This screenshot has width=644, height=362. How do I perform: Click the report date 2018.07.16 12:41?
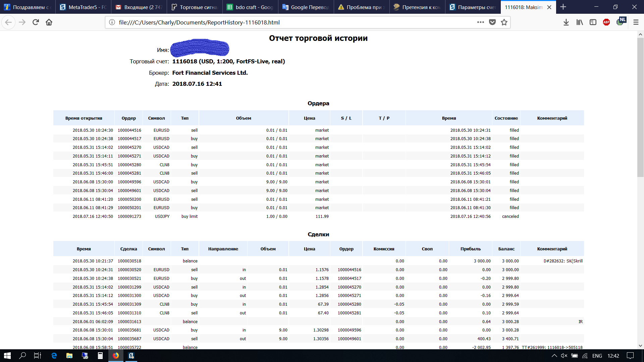point(197,84)
